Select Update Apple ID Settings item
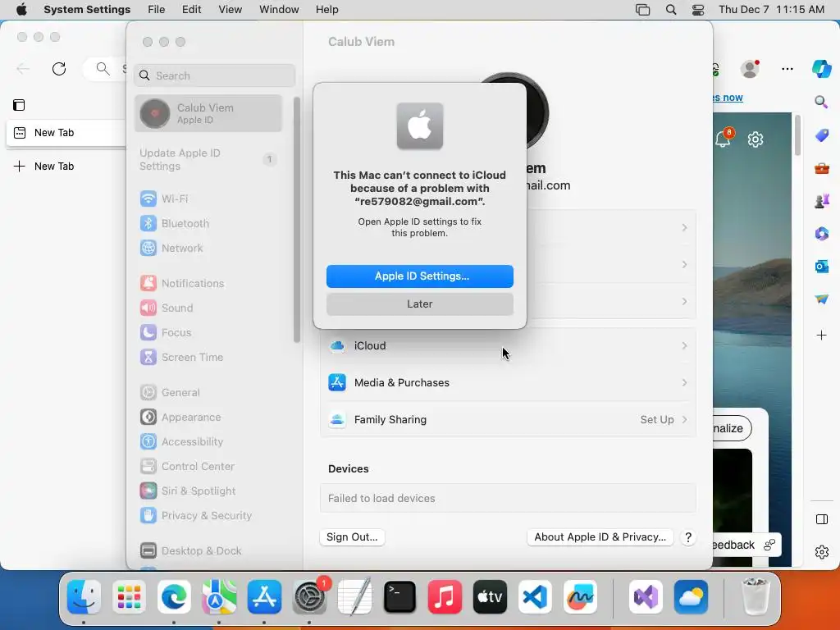This screenshot has height=630, width=840. tap(208, 160)
